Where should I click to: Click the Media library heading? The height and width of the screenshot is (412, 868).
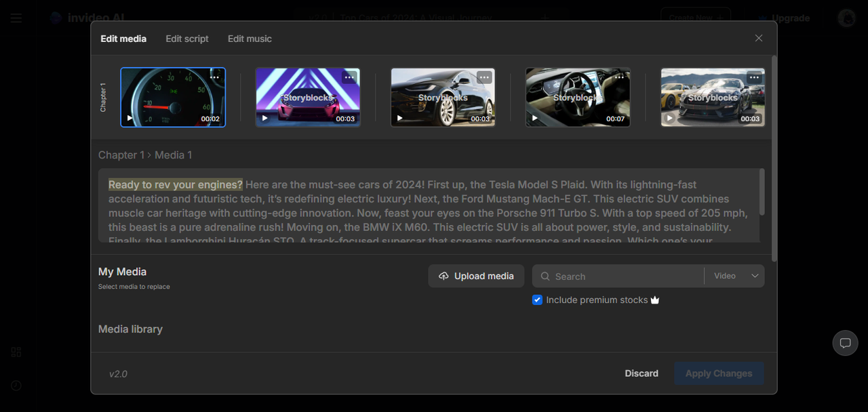(x=130, y=329)
